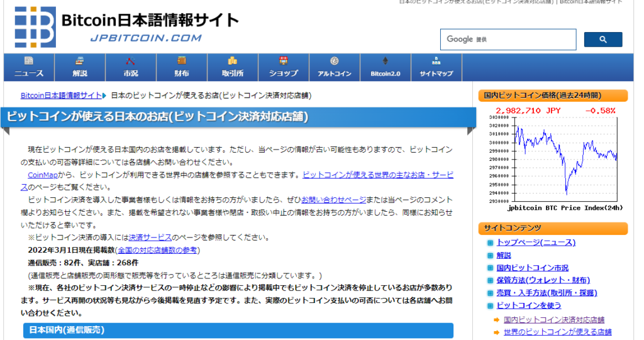
Task: Open the 取引所 menu label
Action: tap(233, 74)
